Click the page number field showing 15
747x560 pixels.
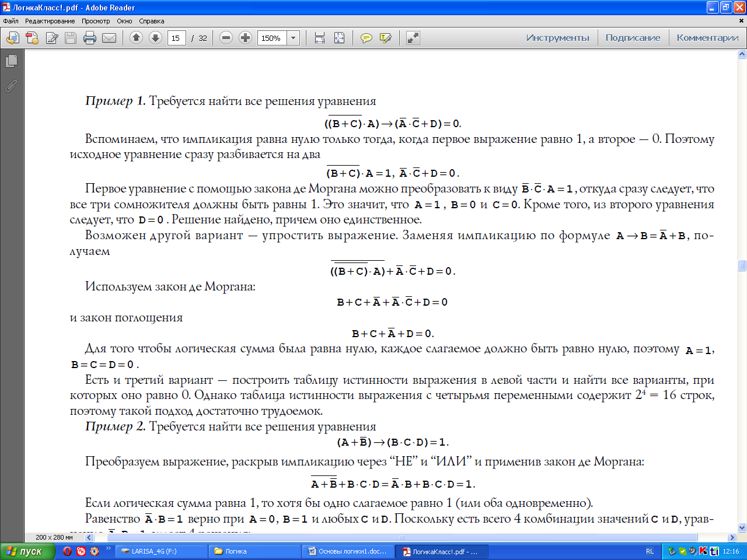tap(176, 38)
